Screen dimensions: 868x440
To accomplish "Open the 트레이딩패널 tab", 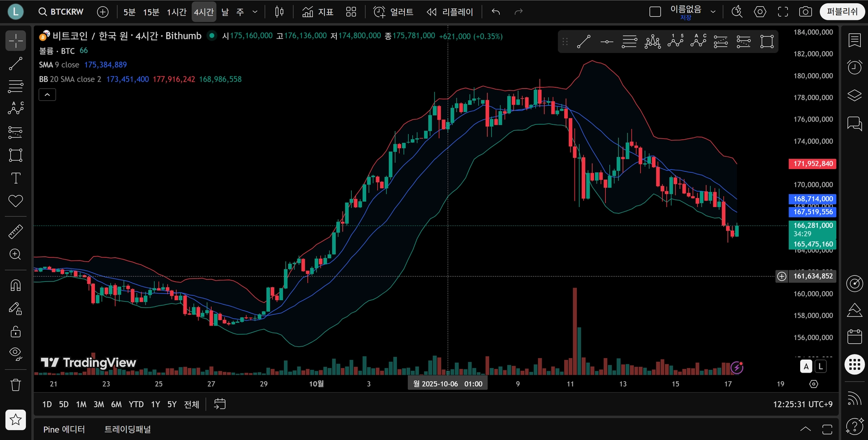I will click(x=127, y=429).
